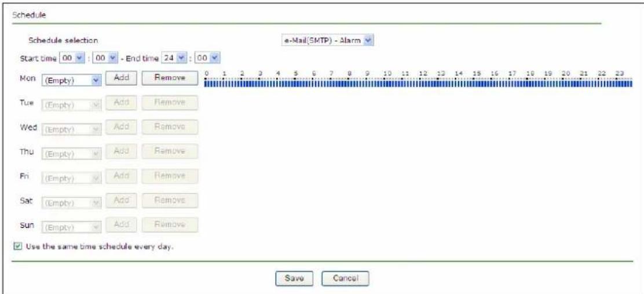Expand the Fri (Empty) schedule dropdown
The width and height of the screenshot is (644, 294).
tap(71, 179)
